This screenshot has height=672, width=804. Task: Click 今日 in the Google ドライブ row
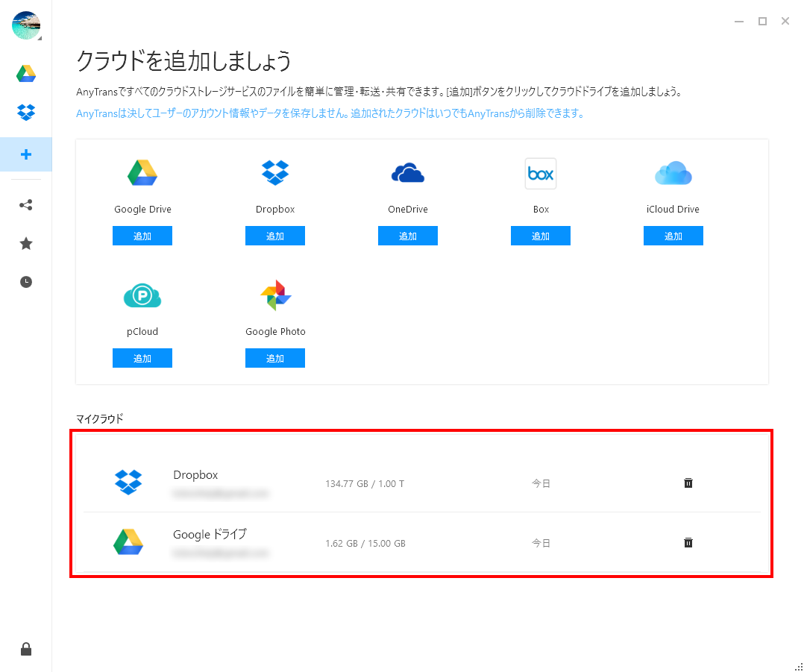click(x=541, y=543)
